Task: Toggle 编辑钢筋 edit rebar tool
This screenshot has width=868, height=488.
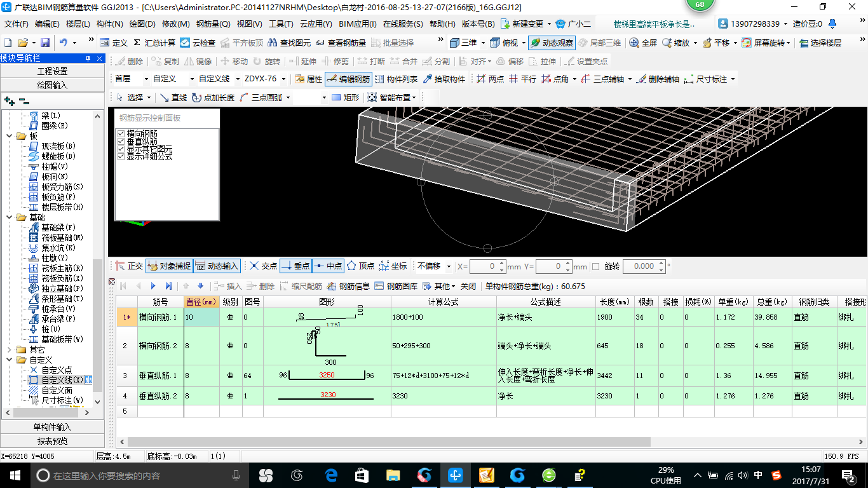Action: (x=348, y=79)
